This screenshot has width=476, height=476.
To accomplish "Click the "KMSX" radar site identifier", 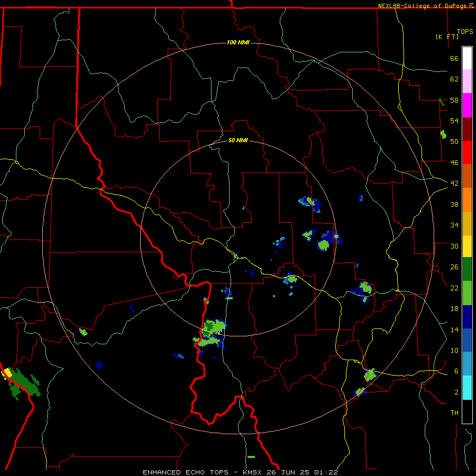I will click(x=253, y=472).
